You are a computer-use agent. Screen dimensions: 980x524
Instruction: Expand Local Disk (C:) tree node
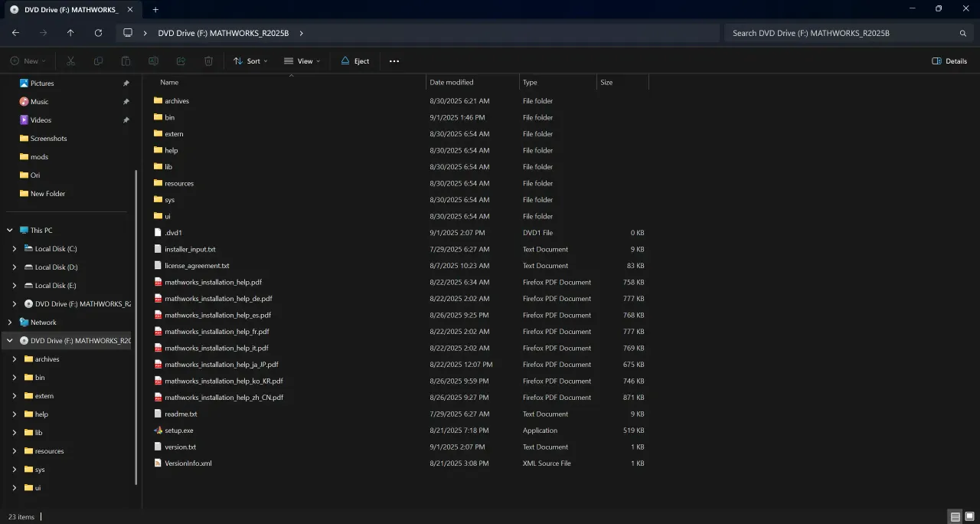coord(15,249)
